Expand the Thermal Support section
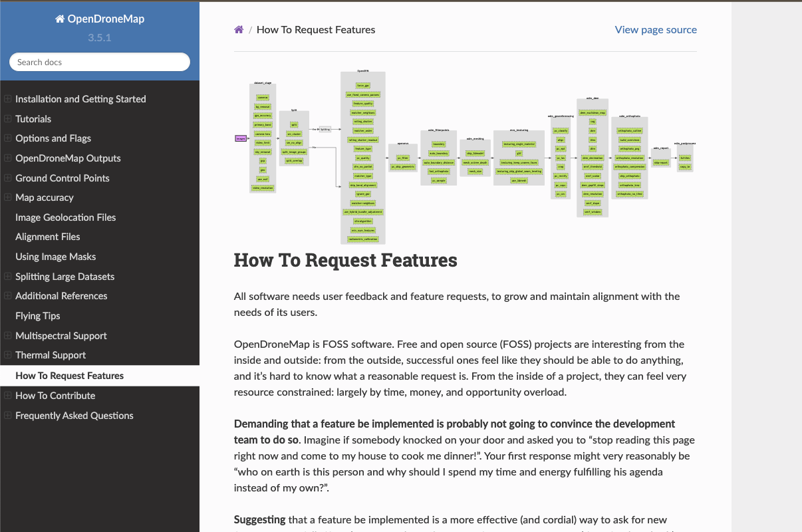This screenshot has height=532, width=802. (7, 355)
